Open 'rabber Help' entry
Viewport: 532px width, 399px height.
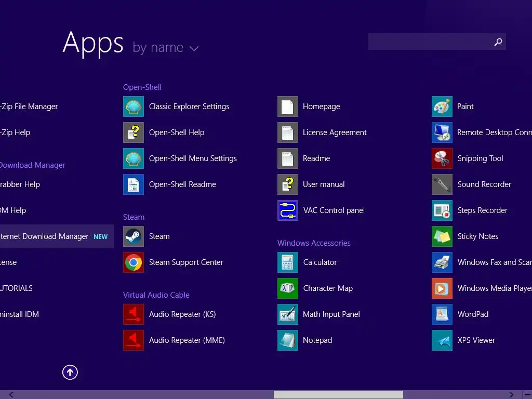tap(20, 184)
